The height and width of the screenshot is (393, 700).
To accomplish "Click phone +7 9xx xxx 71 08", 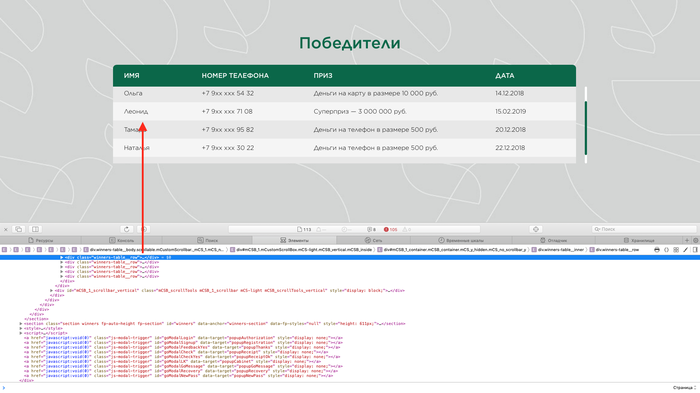I will [x=227, y=112].
